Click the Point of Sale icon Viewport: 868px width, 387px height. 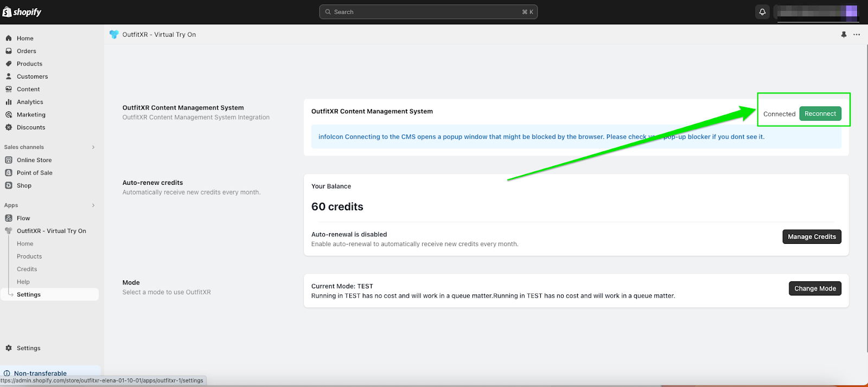[9, 172]
